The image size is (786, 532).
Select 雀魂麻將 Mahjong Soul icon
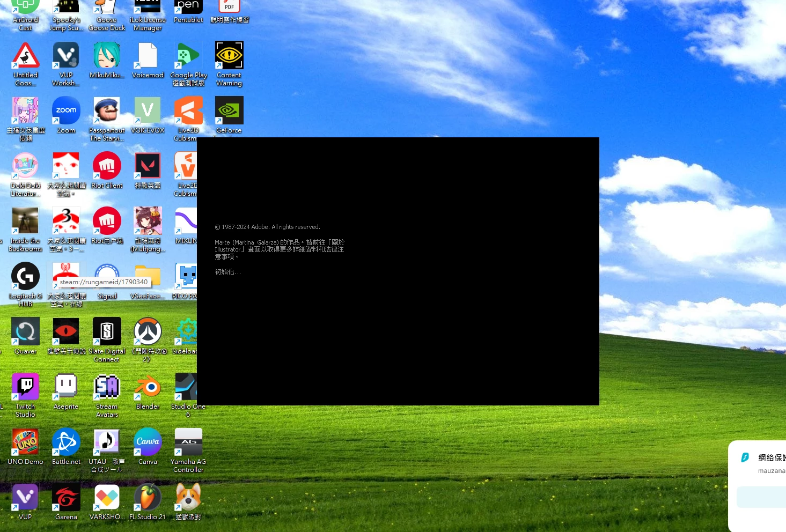coord(148,230)
